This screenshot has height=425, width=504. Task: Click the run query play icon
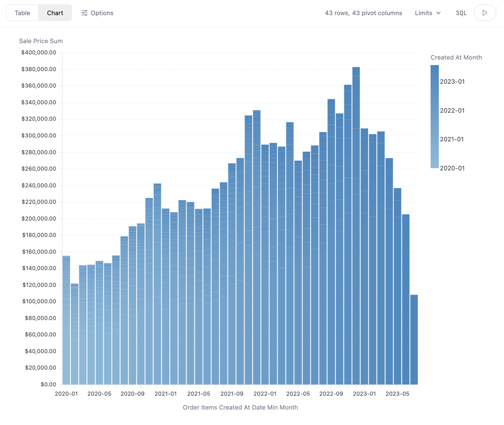pos(485,13)
